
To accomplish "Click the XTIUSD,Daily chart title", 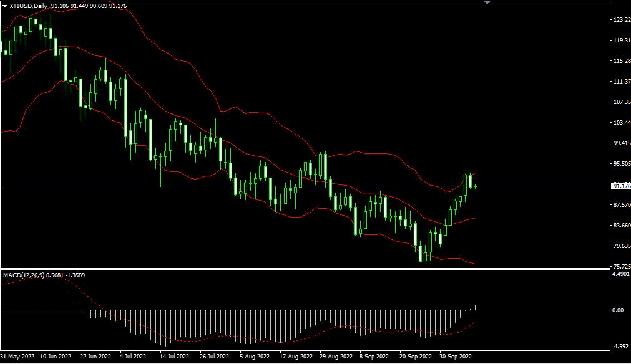I will point(28,6).
